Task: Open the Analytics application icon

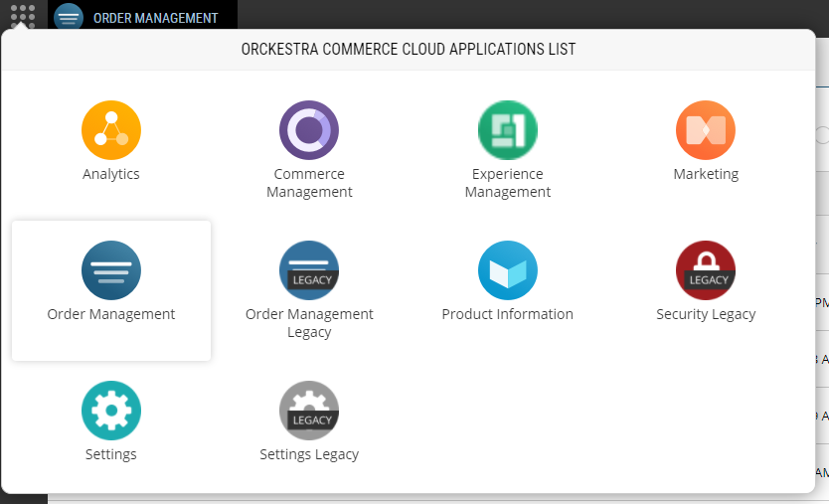Action: pyautogui.click(x=111, y=130)
